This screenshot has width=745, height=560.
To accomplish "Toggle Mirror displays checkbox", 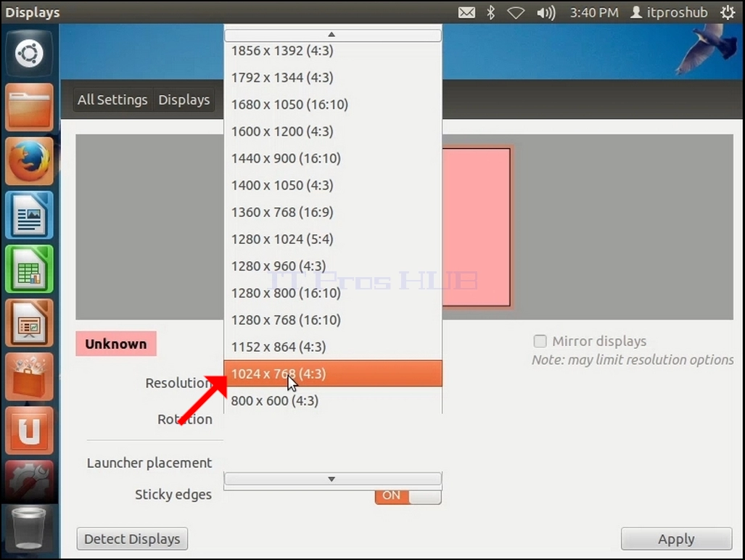I will coord(540,341).
